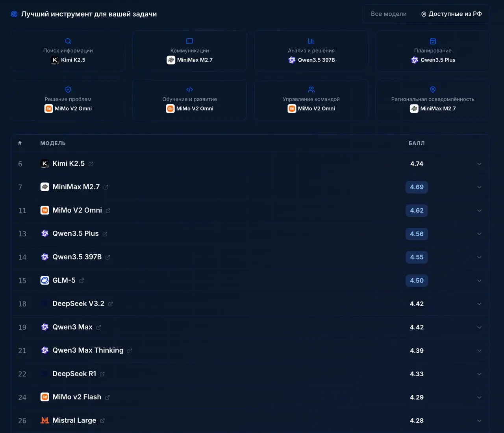
Task: Expand the MiMo V2 Omni row chevron
Action: pos(479,211)
